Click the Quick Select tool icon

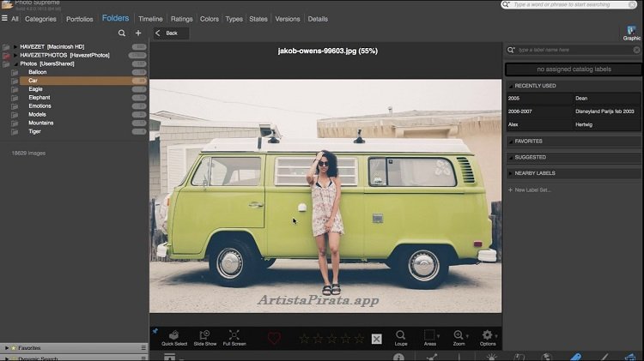click(x=174, y=336)
